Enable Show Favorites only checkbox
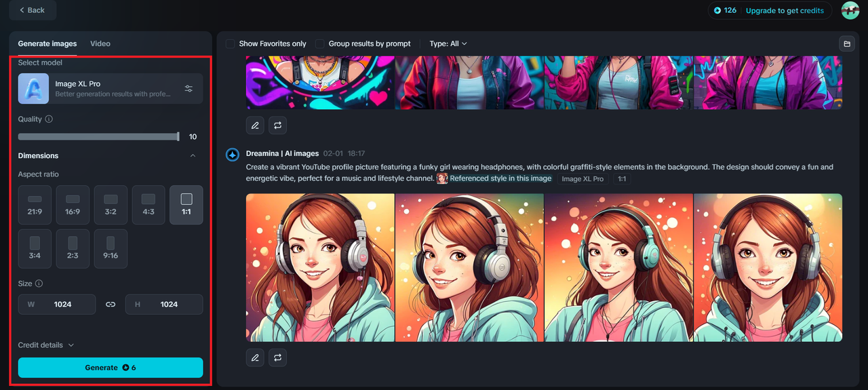868x390 pixels. click(231, 43)
